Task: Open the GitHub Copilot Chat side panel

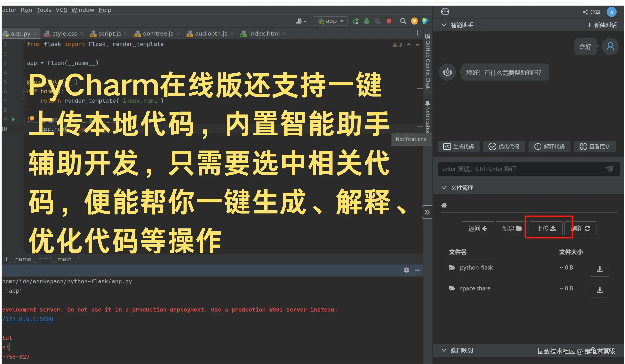Action: [x=428, y=61]
